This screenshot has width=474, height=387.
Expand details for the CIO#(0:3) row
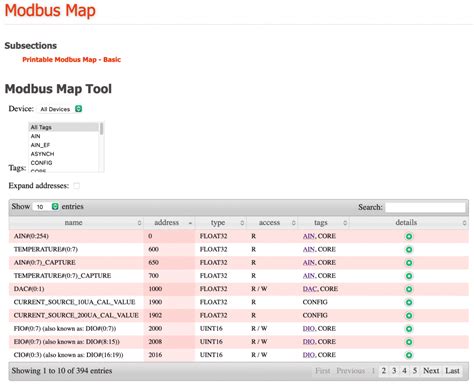[409, 355]
